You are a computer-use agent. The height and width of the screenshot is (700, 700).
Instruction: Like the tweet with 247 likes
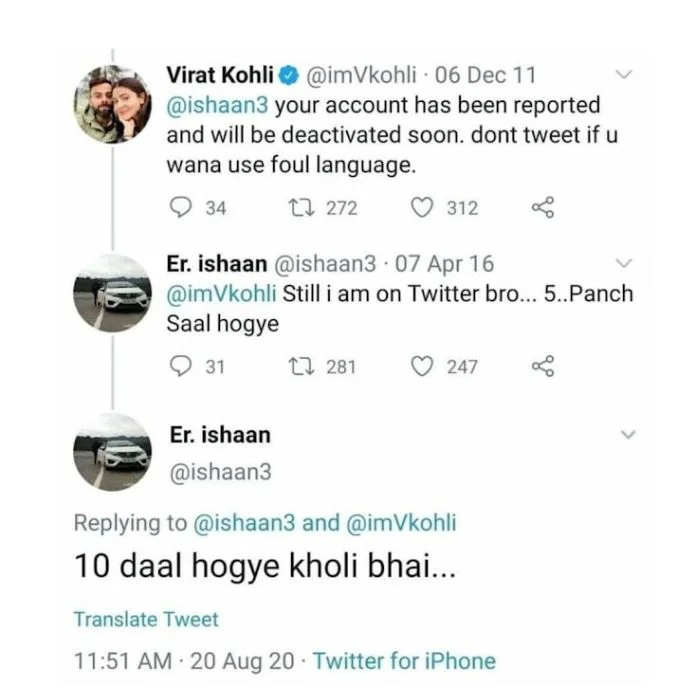coord(423,366)
